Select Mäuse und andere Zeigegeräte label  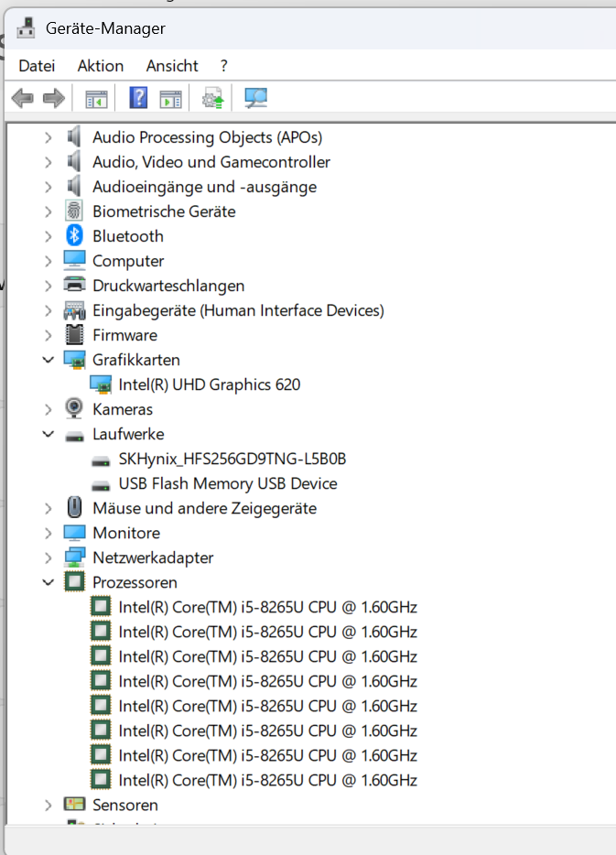click(204, 508)
